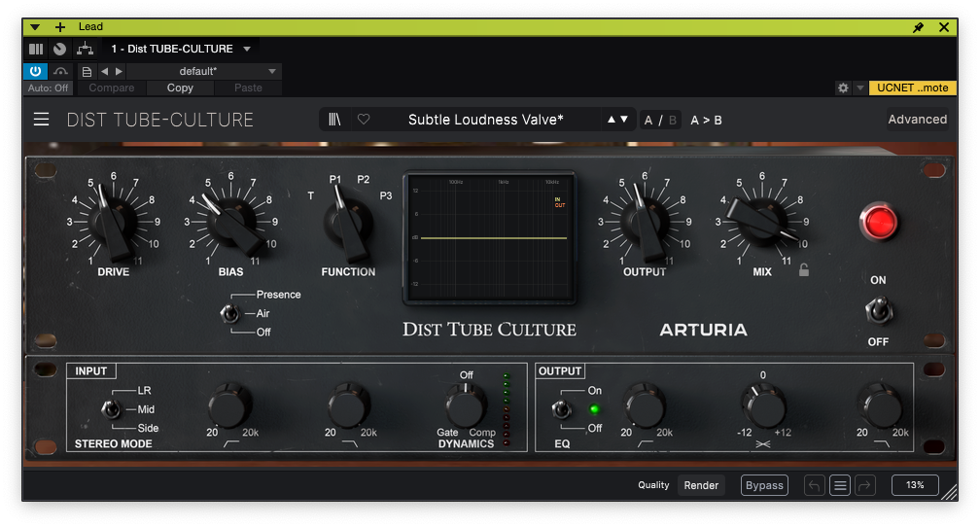The width and height of the screenshot is (980, 527).
Task: Click the input high-pass filter knob
Action: click(x=230, y=405)
